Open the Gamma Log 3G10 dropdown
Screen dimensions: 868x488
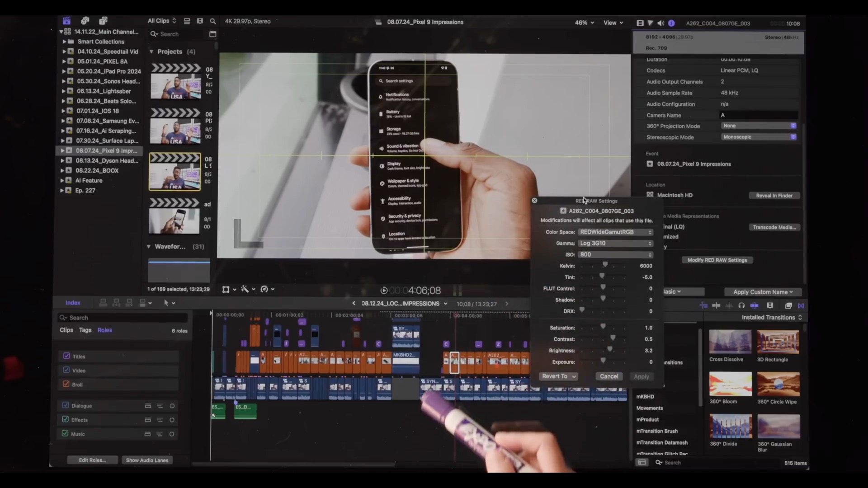tap(615, 243)
